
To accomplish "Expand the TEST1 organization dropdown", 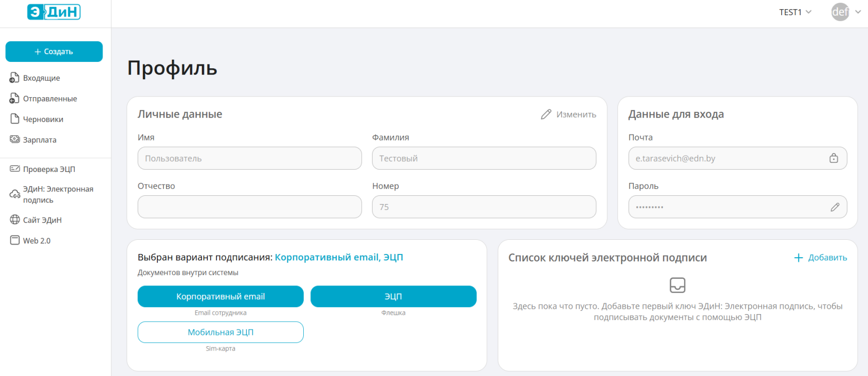I will [795, 12].
